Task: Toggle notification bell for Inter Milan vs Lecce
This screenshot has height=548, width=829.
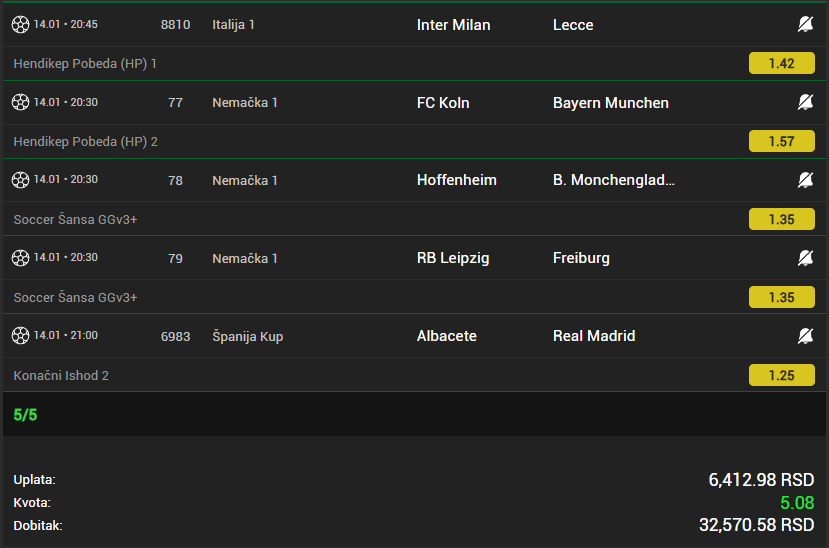Action: [x=805, y=24]
